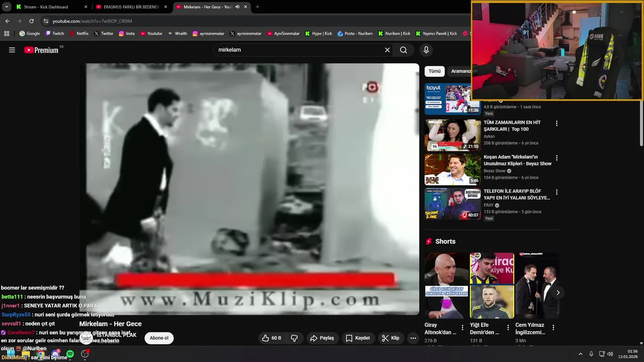This screenshot has width=644, height=362.
Task: Expand the tab search dropdown
Action: click(x=7, y=7)
